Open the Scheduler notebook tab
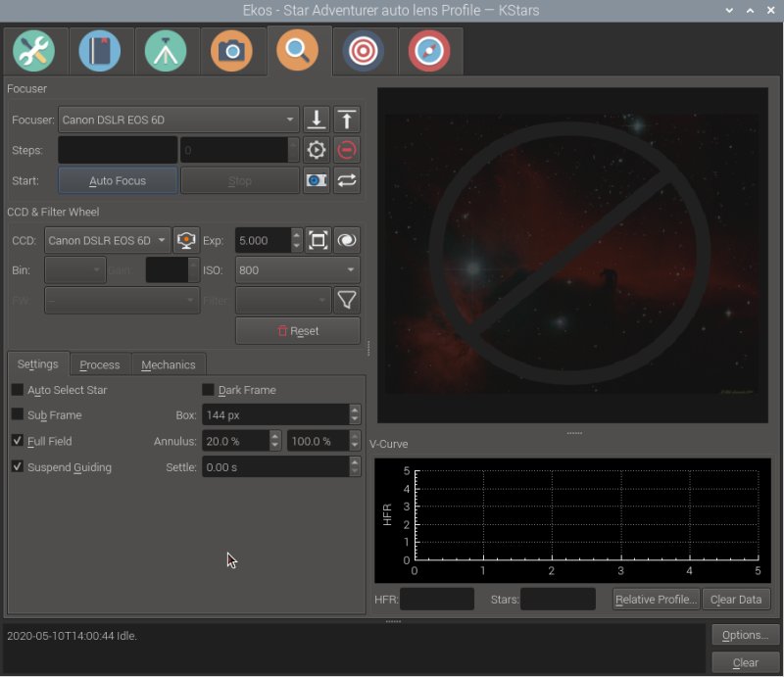Viewport: 784px width, 677px height. [x=100, y=51]
